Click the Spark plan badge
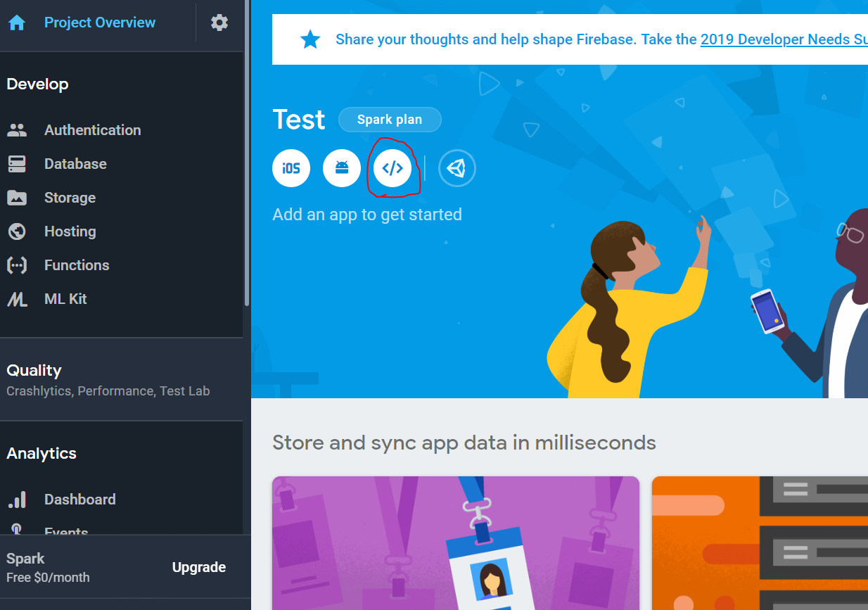 point(390,120)
